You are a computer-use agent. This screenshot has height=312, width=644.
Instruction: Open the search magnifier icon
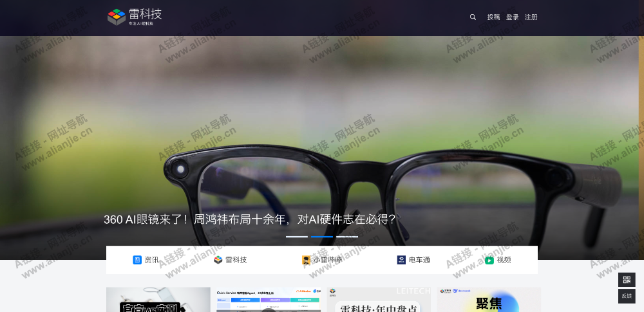(x=473, y=17)
